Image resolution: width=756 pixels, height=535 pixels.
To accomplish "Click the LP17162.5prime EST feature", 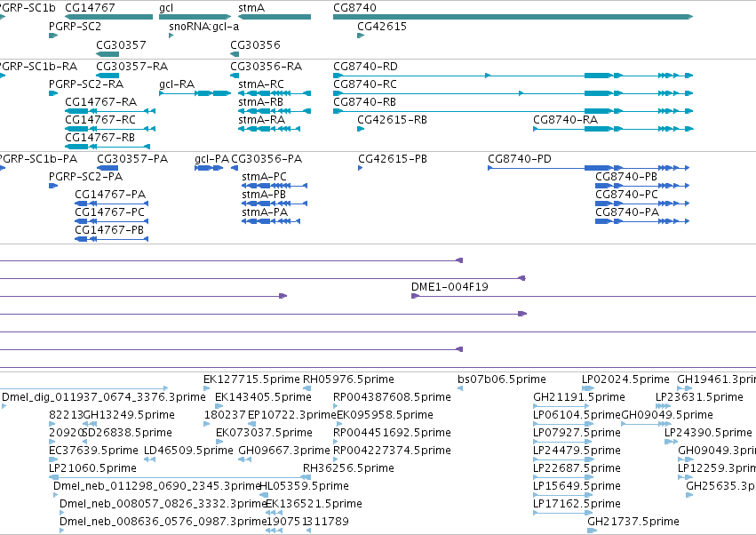I will point(562,514).
